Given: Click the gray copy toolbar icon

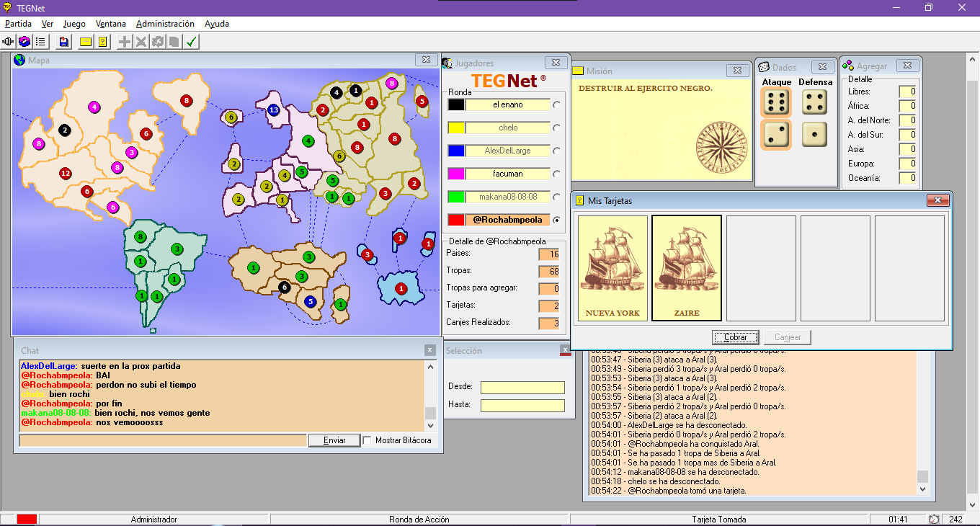Looking at the screenshot, I should [x=174, y=42].
